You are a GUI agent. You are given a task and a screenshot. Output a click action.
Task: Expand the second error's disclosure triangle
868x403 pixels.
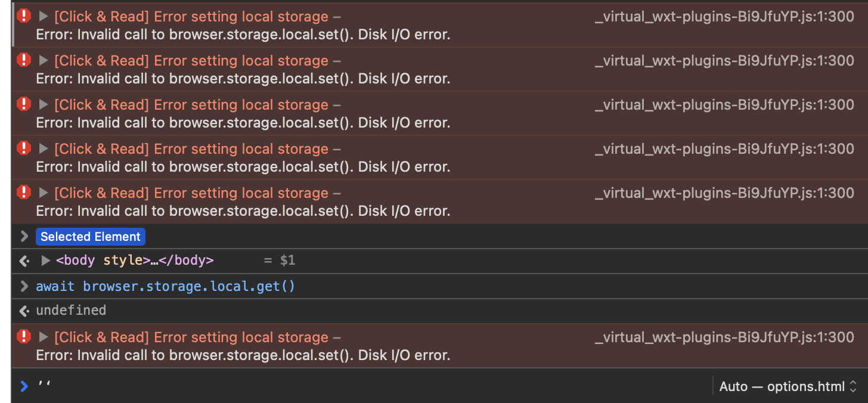click(43, 60)
